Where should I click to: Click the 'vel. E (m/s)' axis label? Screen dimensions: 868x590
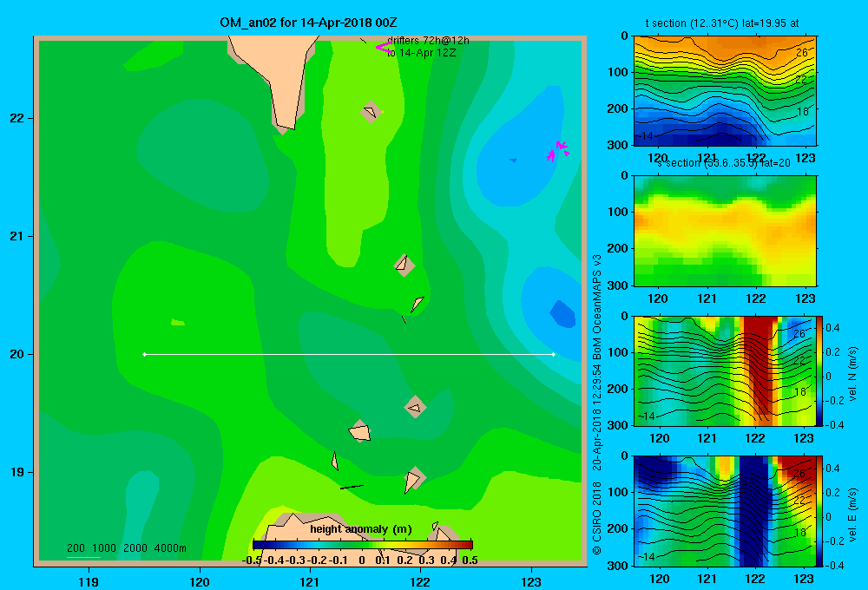point(853,514)
